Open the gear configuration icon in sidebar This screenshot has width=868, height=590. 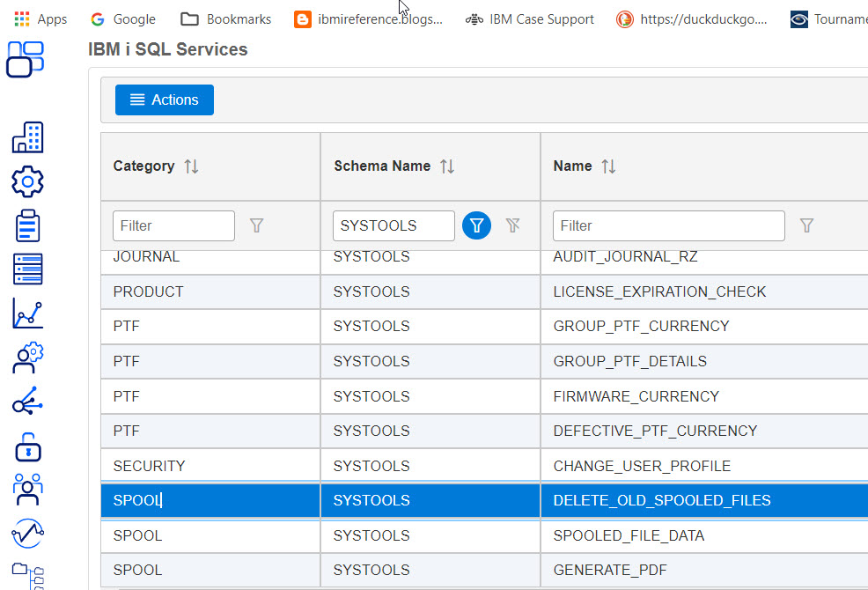[x=27, y=181]
